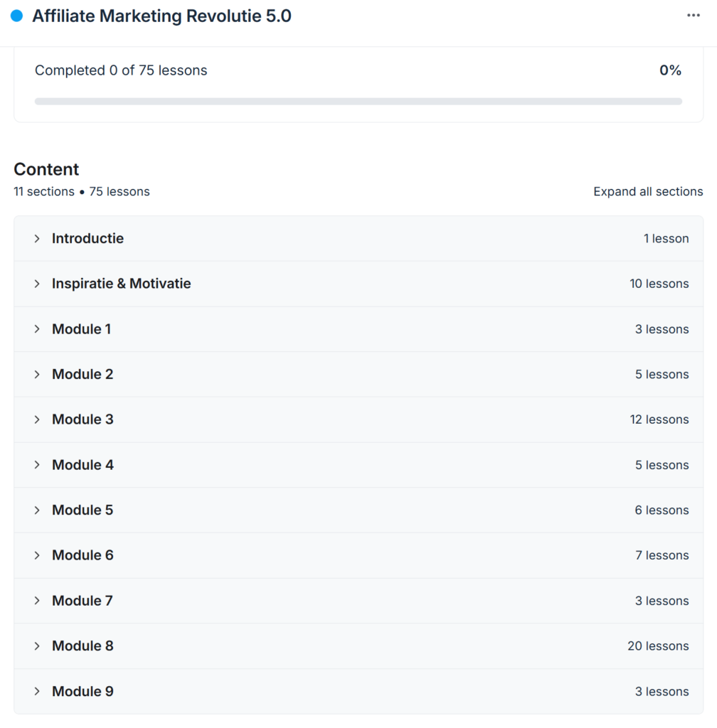Click the chevron icon beside Module 5

tap(37, 510)
